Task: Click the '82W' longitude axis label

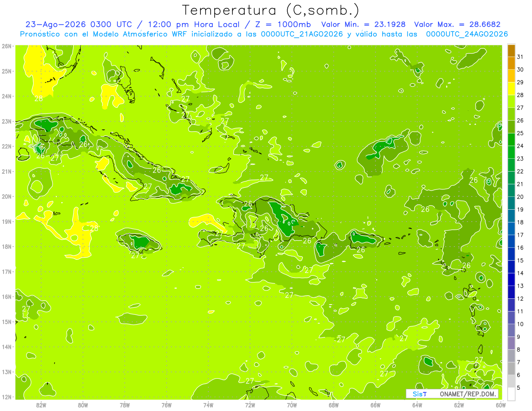Action: 41,405
